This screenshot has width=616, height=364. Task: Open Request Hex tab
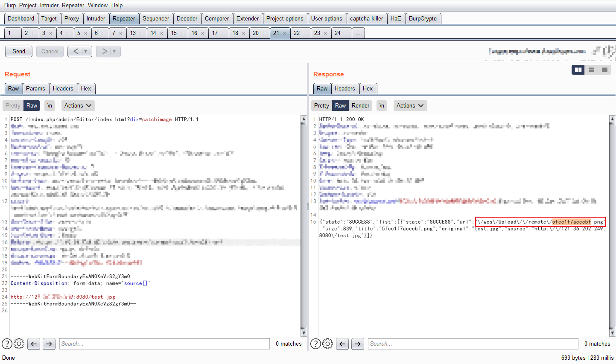click(x=86, y=88)
